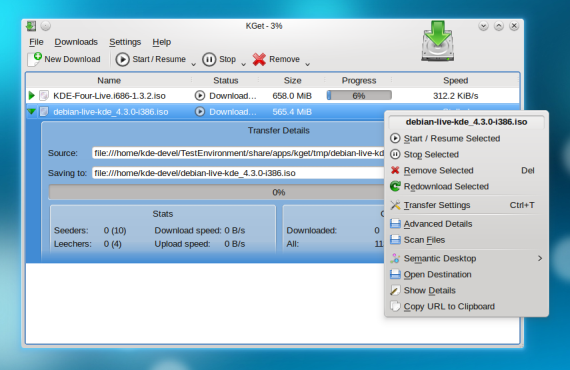This screenshot has width=570, height=370.
Task: Click the Redownload Selected green icon
Action: (395, 186)
